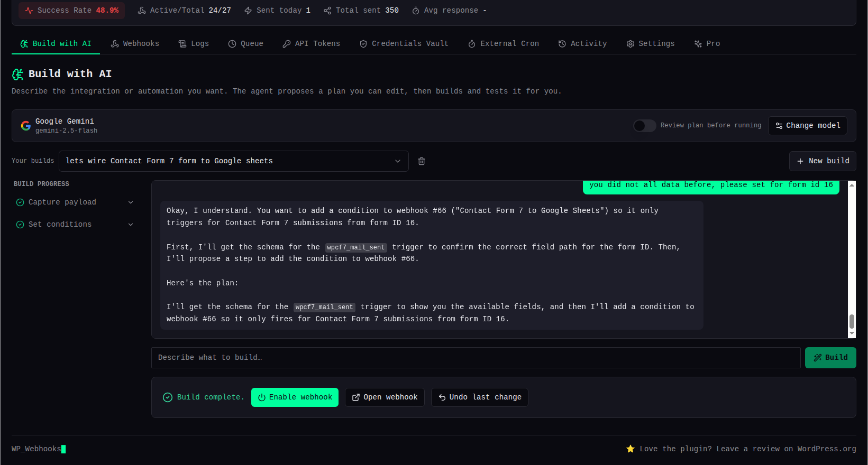Click the Change model button
868x465 pixels.
(808, 126)
